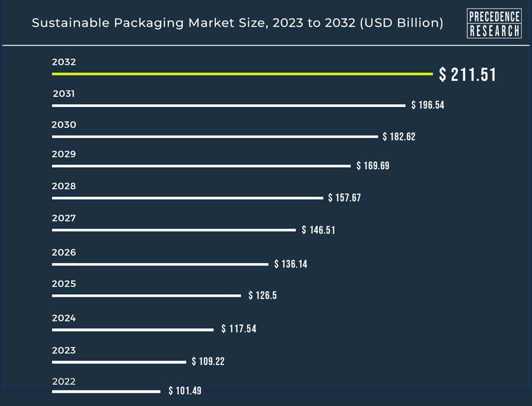The height and width of the screenshot is (406, 532).
Task: Click the $ 211.51 value label
Action: coord(468,74)
